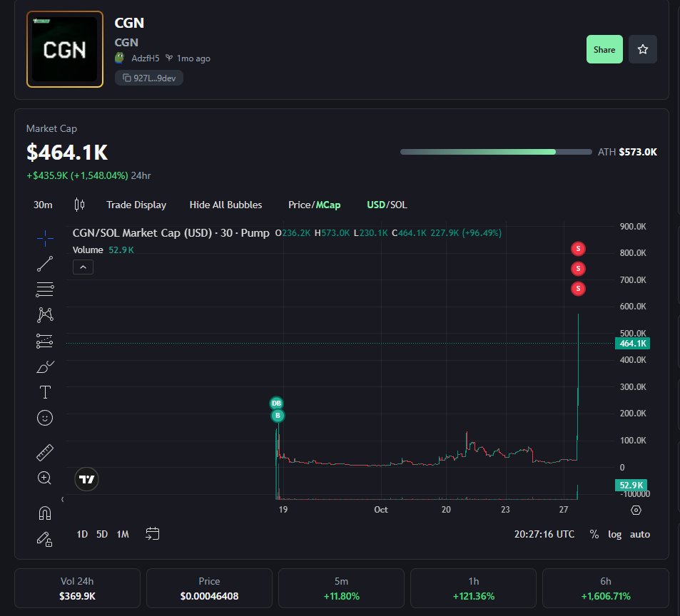Select the long position forecasting tool
The width and height of the screenshot is (680, 616).
point(45,341)
